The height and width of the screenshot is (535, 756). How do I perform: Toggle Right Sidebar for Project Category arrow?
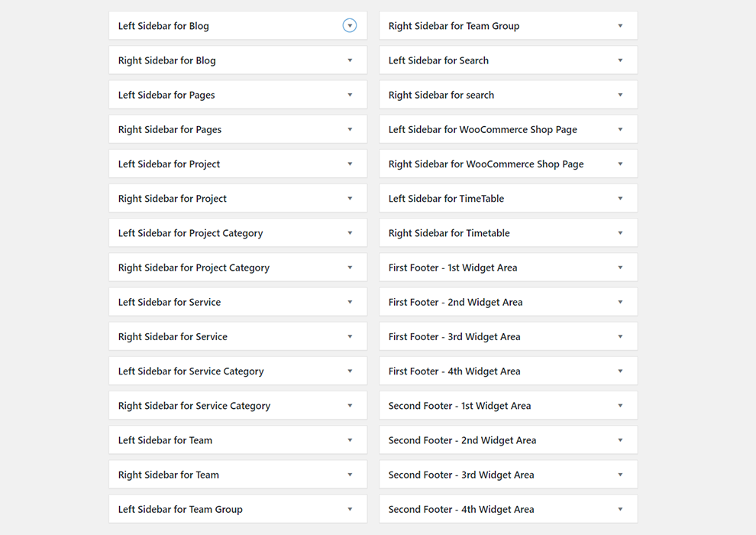350,267
